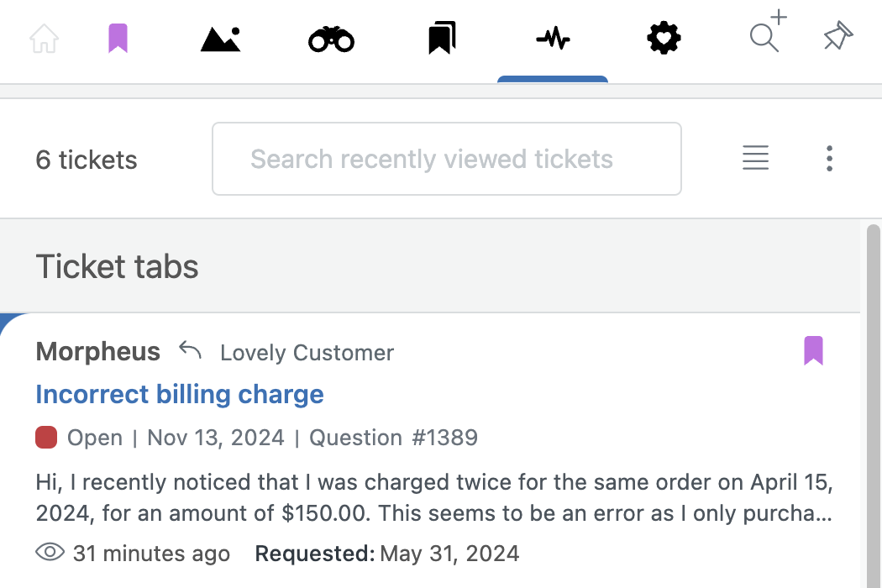Click the vertical scrollbar of ticket list

(873, 405)
